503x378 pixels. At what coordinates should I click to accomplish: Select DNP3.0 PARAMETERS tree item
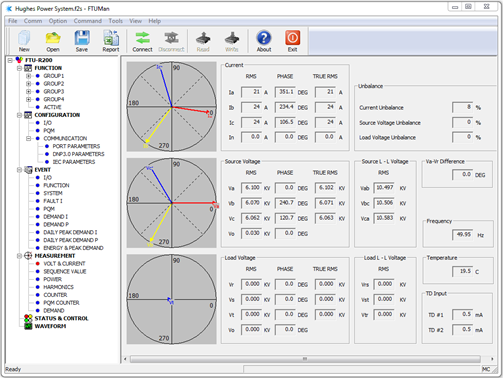(x=78, y=154)
